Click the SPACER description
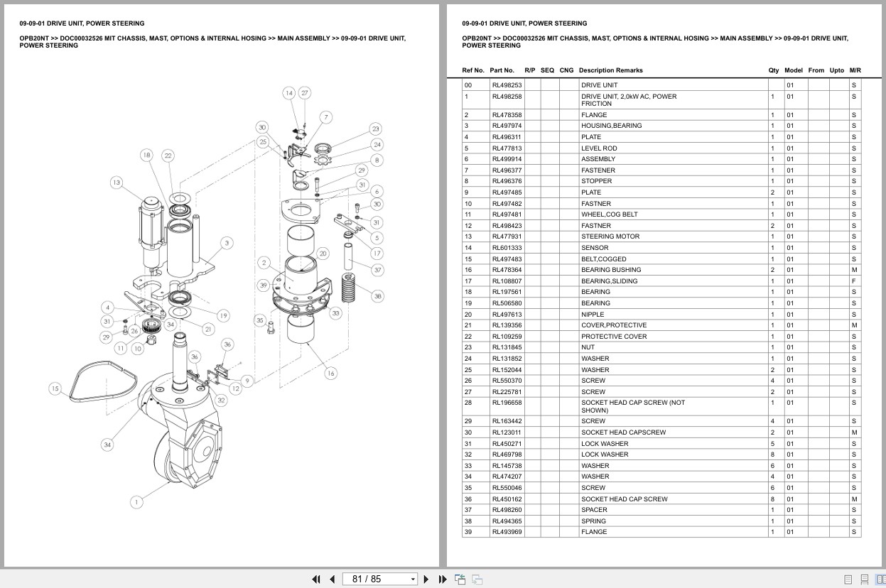The width and height of the screenshot is (886, 588). pyautogui.click(x=594, y=510)
